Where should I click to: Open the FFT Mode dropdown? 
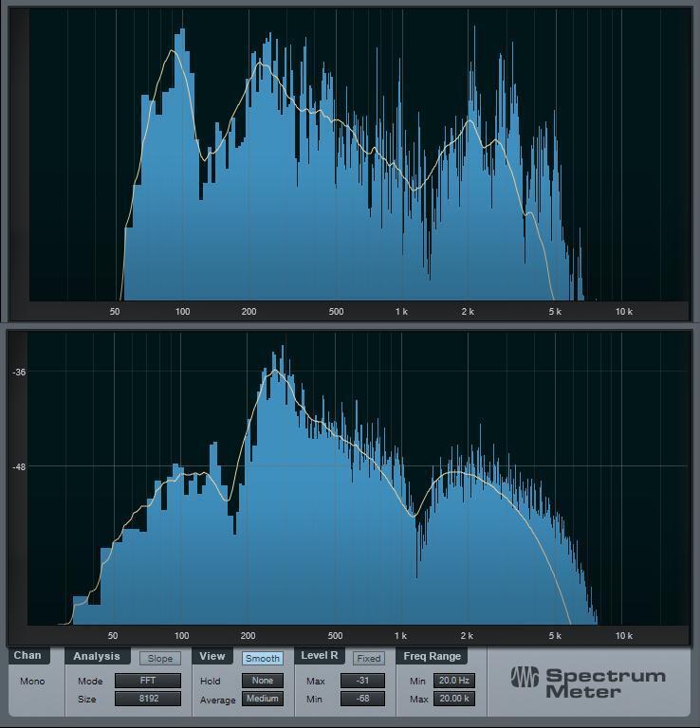[x=148, y=681]
